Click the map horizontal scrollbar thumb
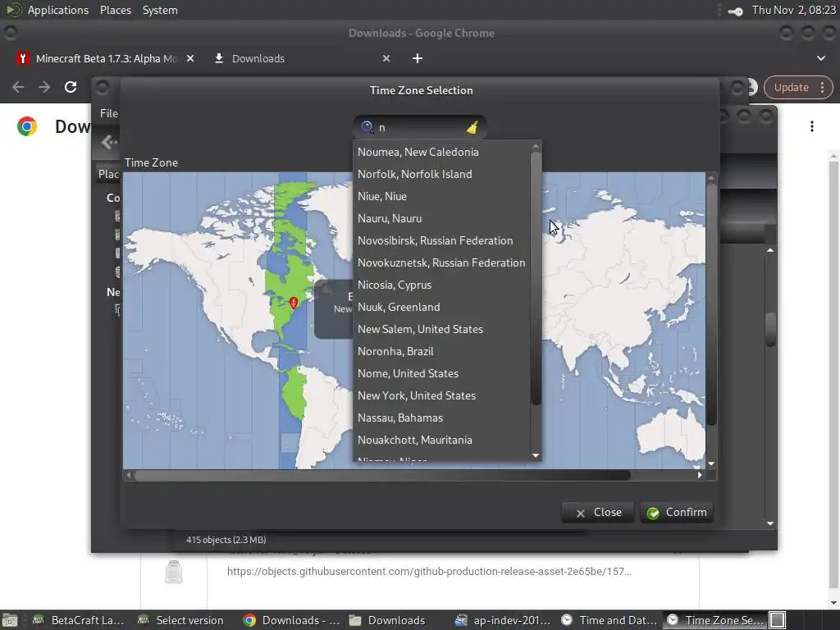This screenshot has width=840, height=630. [x=382, y=475]
